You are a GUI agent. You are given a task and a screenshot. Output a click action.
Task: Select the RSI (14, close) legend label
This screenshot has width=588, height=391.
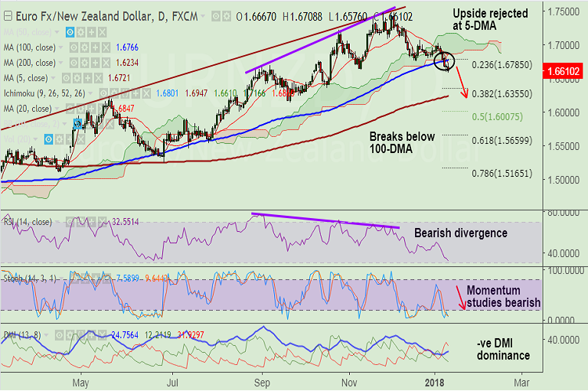click(x=28, y=222)
